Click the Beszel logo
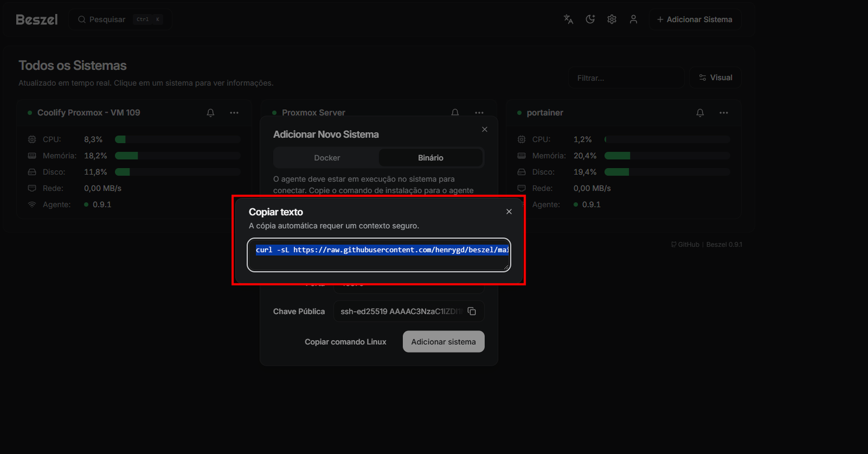Viewport: 868px width, 454px height. coord(36,20)
